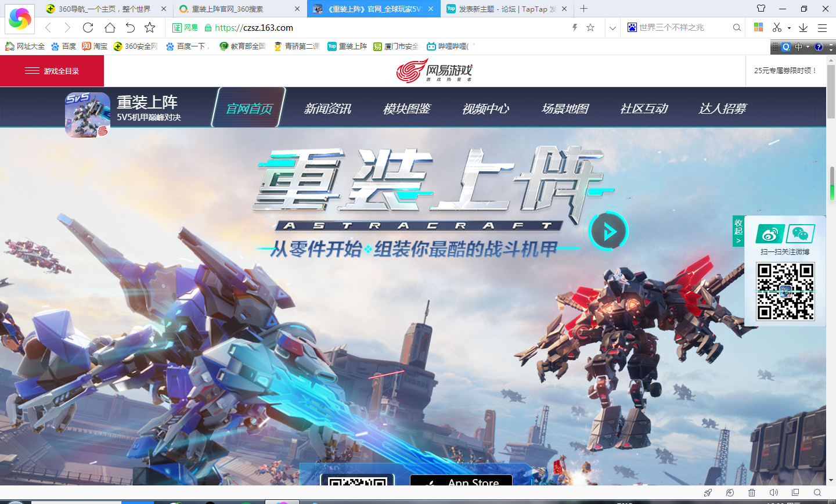Bookmark page with address bar star
Image resolution: width=836 pixels, height=504 pixels.
click(590, 27)
